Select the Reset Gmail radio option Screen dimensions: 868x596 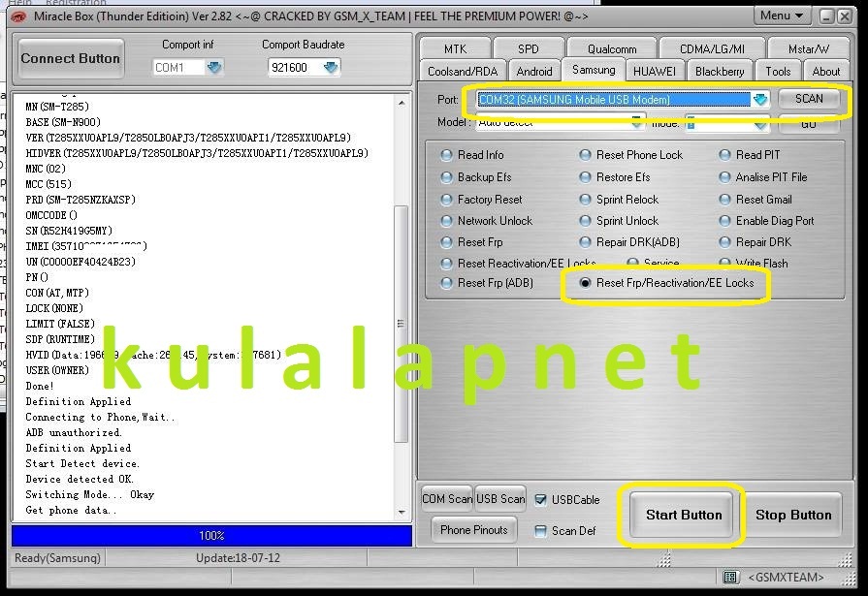[x=724, y=200]
